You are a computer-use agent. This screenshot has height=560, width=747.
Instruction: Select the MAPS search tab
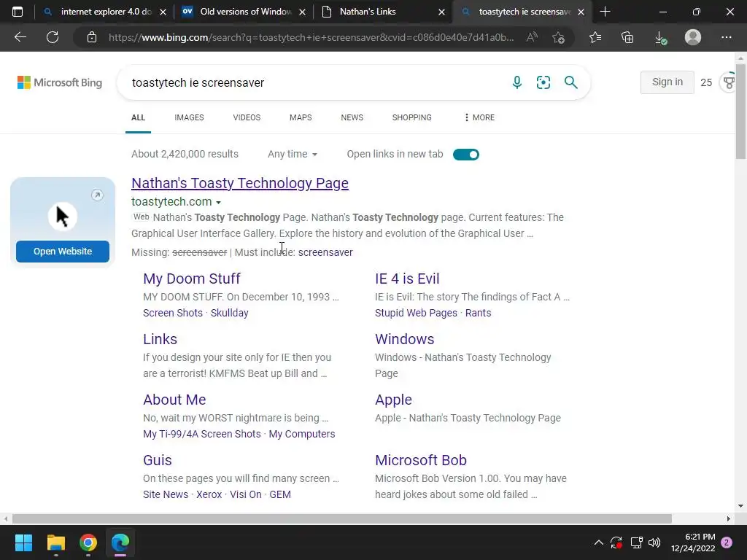pyautogui.click(x=301, y=117)
